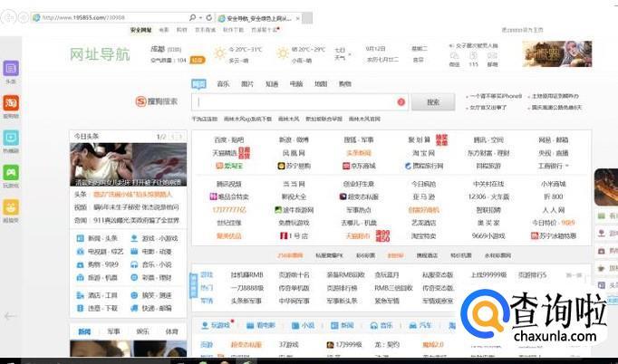This screenshot has height=364, width=618.
Task: Open the 凤凰网 link
Action: (294, 153)
